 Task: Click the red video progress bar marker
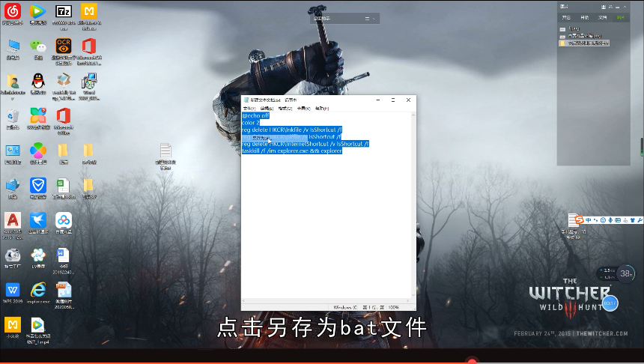tap(473, 361)
